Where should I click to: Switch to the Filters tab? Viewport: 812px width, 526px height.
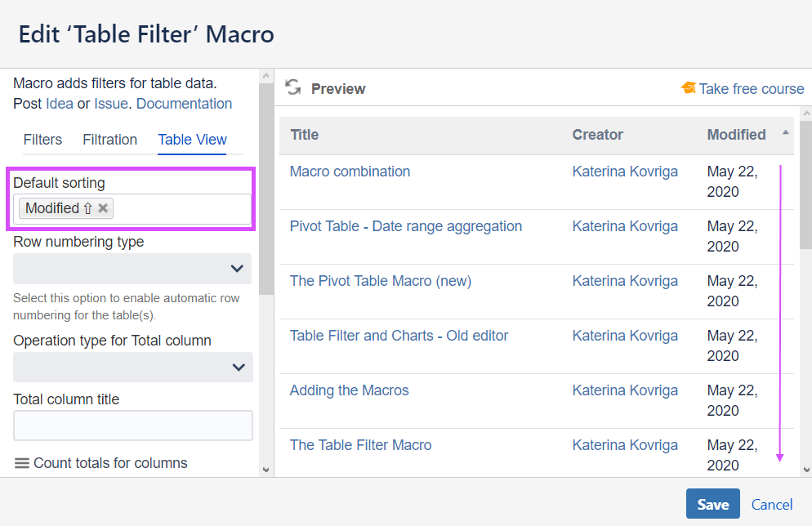42,140
